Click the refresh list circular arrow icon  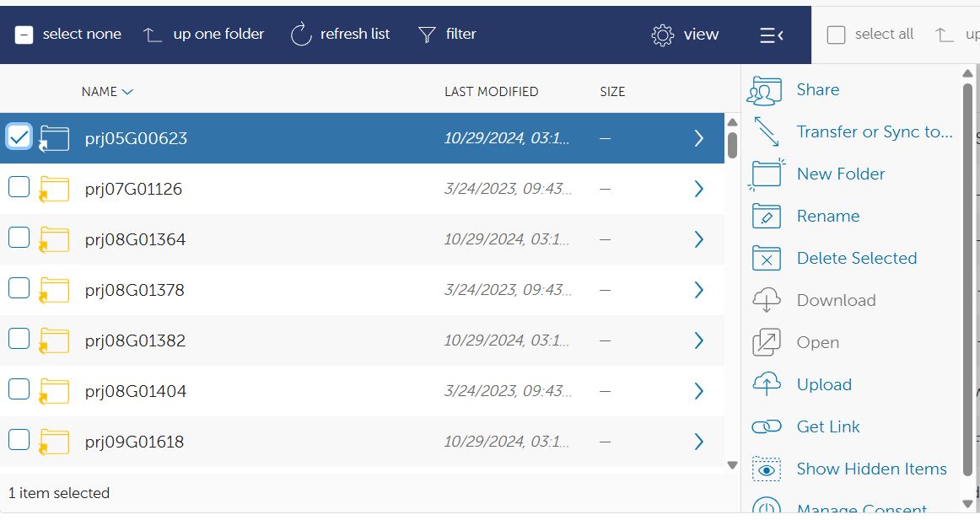300,35
